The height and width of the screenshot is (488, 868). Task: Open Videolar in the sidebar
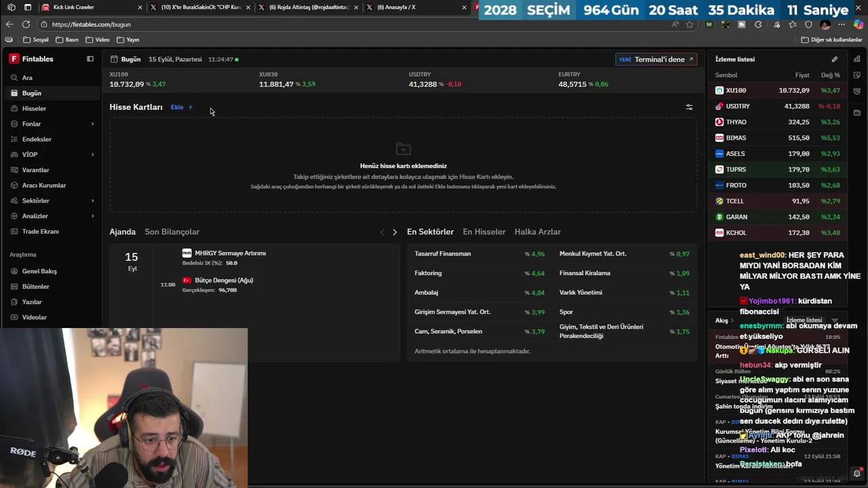pos(51,317)
